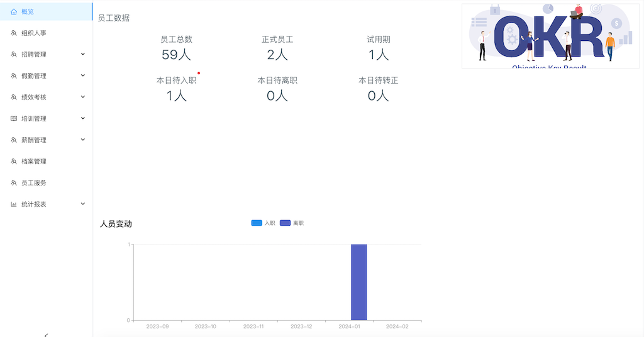Image resolution: width=644 pixels, height=337 pixels.
Task: Click the icon beside 招聘管理
Action: [14, 55]
